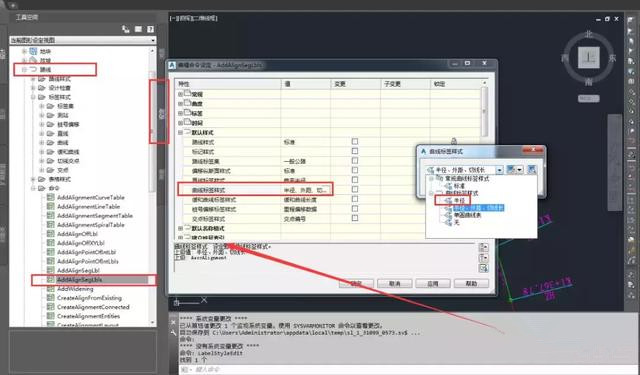Click the first icon in Toolspace header
This screenshot has height=375, width=640.
point(126,29)
